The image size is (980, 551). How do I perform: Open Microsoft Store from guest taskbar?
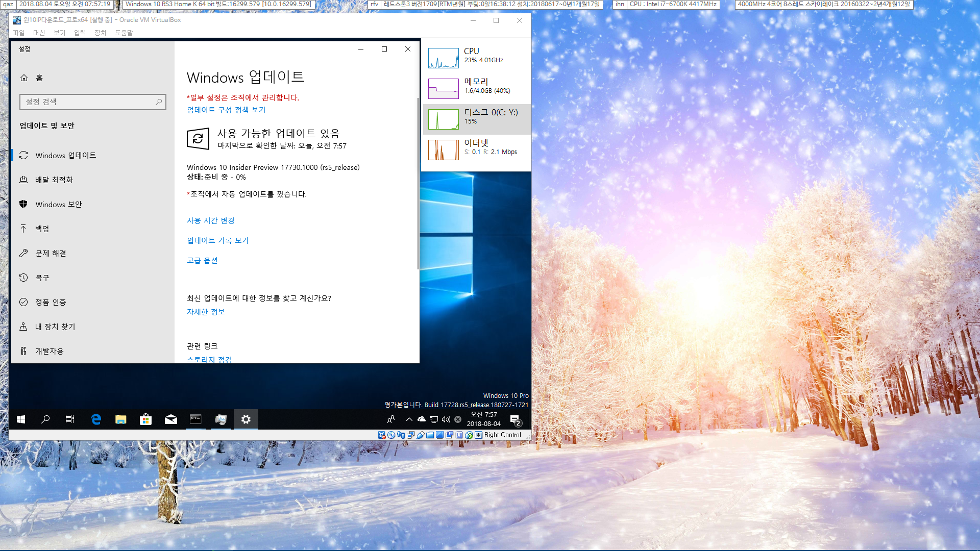click(146, 419)
